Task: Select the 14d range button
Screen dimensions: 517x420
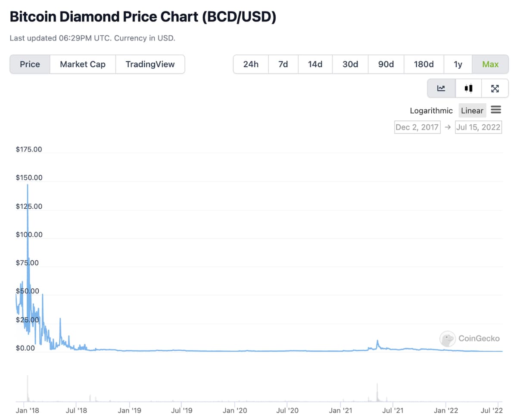Action: click(315, 64)
